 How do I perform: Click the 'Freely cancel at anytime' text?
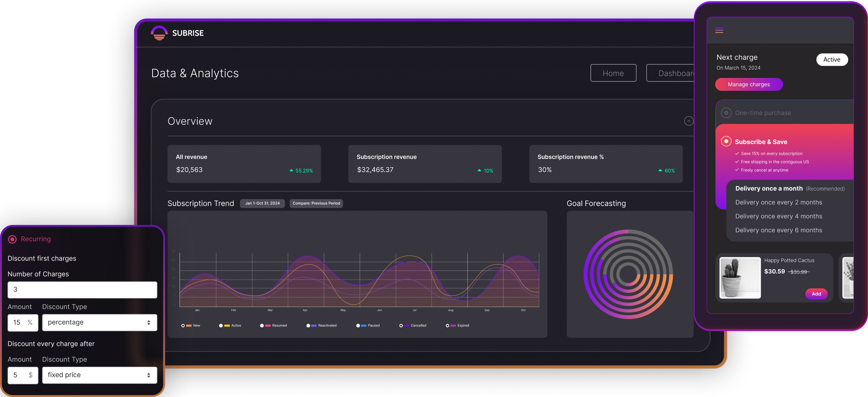point(764,170)
